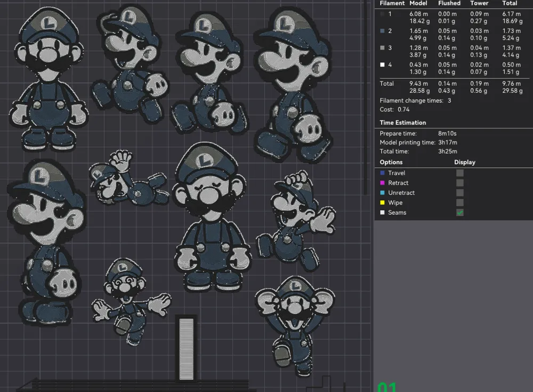
Task: Click the white Seams legend icon
Action: 382,213
